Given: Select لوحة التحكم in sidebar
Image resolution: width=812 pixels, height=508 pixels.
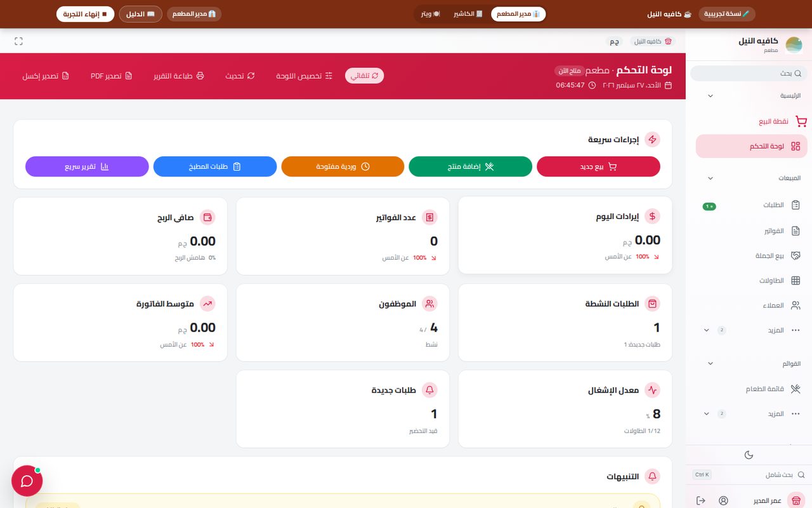Looking at the screenshot, I should click(752, 146).
